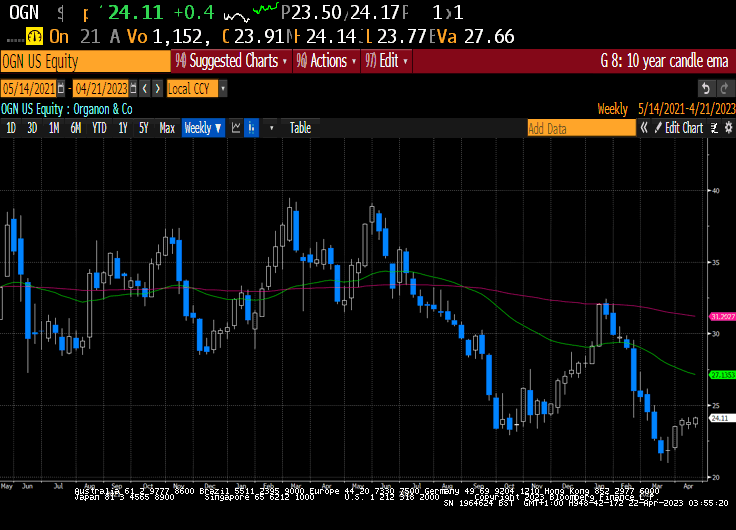Redo the chart change
The height and width of the screenshot is (530, 736).
click(x=724, y=88)
